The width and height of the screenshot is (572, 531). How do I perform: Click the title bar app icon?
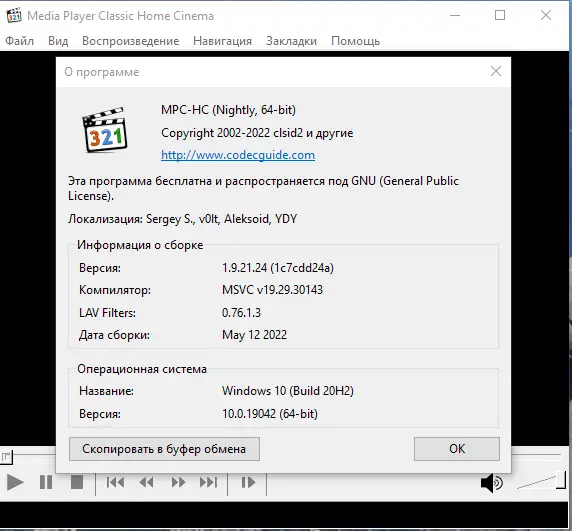14,16
